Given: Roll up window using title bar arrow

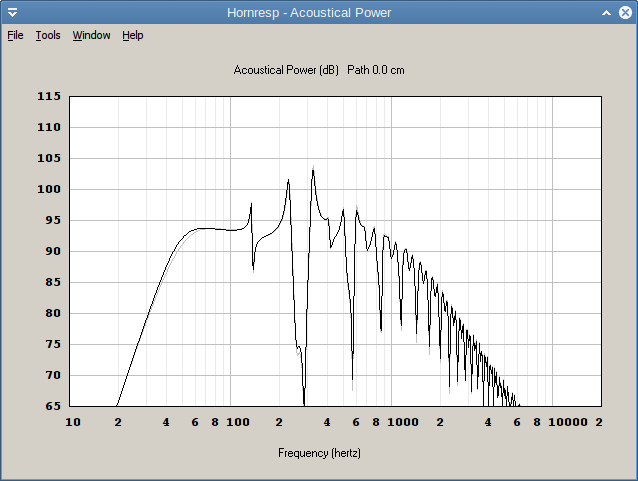Looking at the screenshot, I should (x=606, y=13).
